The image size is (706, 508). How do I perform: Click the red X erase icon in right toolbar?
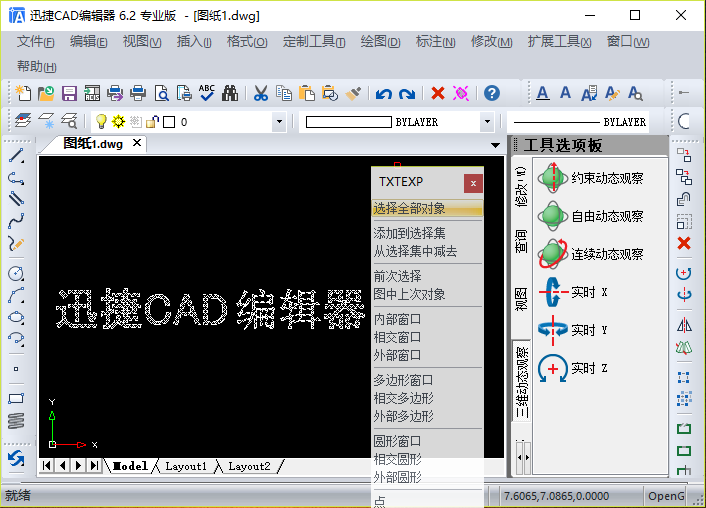pos(684,243)
